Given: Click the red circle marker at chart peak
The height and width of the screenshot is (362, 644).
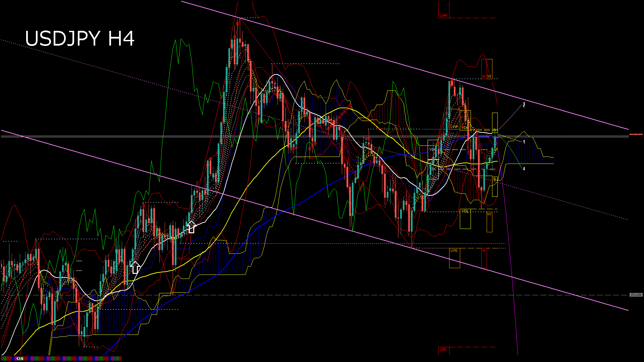Looking at the screenshot, I should tap(237, 24).
